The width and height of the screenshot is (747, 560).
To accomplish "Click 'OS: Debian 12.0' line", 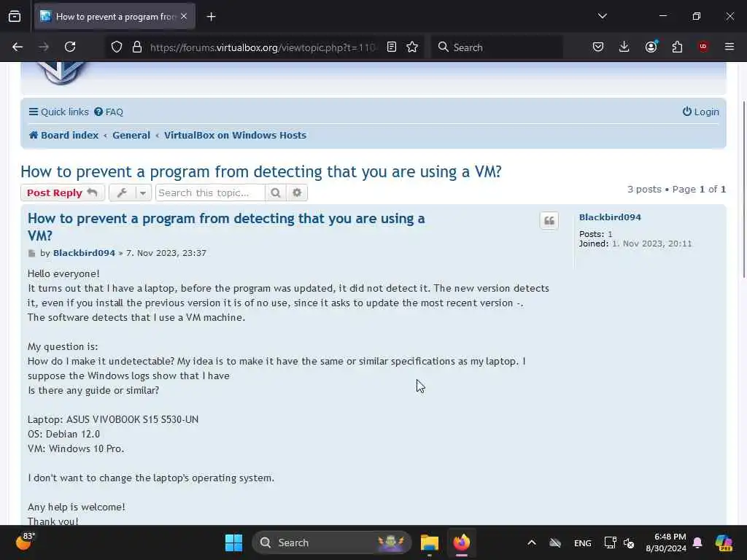I will pos(64,435).
